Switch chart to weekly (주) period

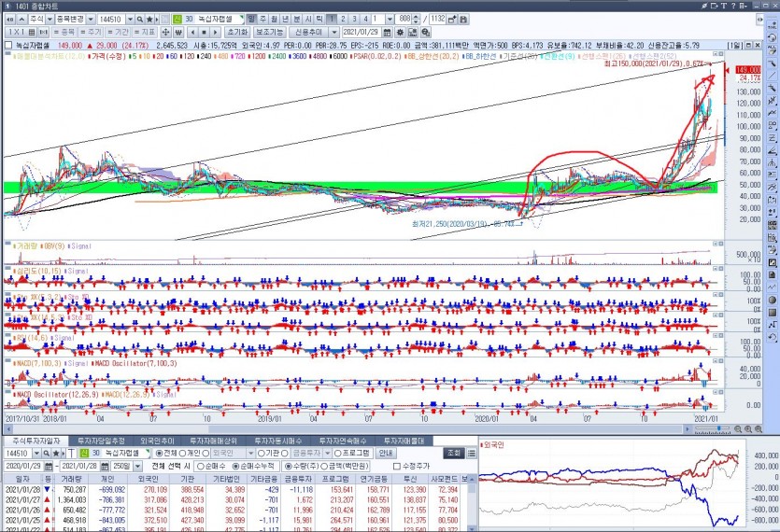262,19
